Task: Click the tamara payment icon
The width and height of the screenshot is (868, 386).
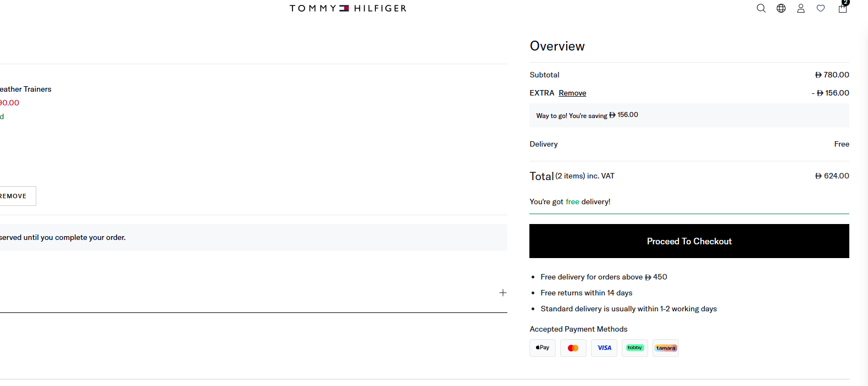Action: tap(666, 348)
